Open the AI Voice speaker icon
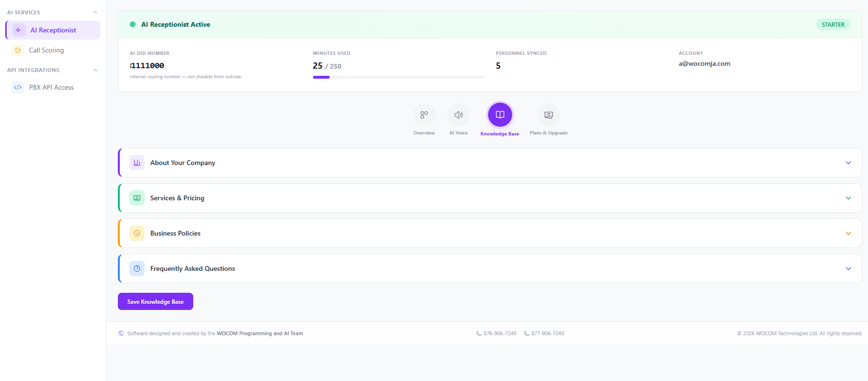This screenshot has height=381, width=868. 459,115
